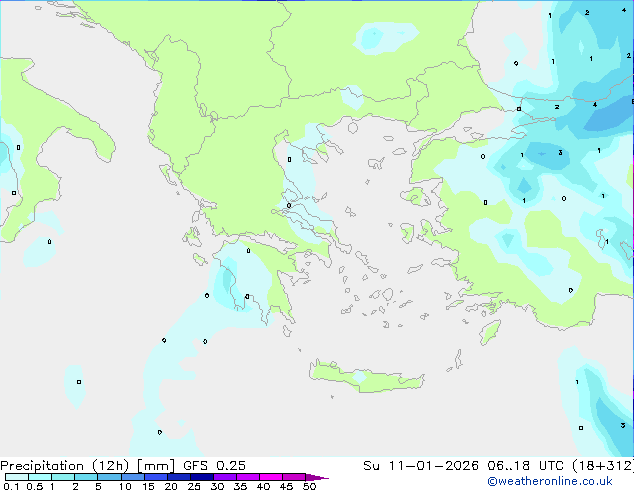The width and height of the screenshot is (634, 490).
Task: Click the "GFS 0.25" model label
Action: [214, 466]
